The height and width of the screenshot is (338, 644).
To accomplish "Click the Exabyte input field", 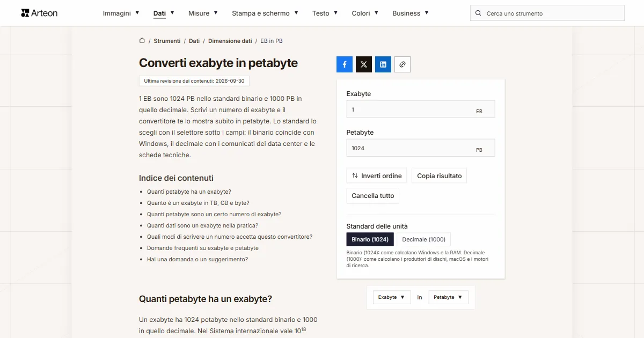I will [x=421, y=109].
